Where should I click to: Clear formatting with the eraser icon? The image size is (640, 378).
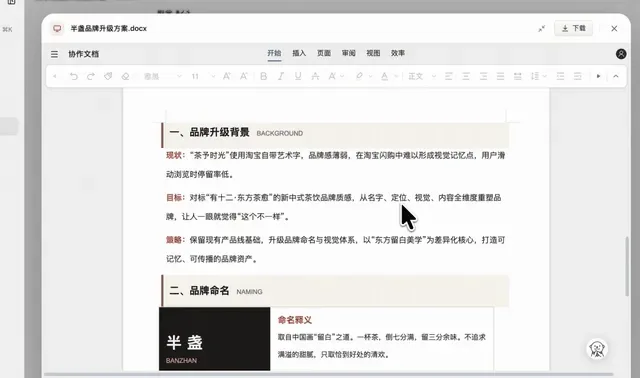pos(125,76)
